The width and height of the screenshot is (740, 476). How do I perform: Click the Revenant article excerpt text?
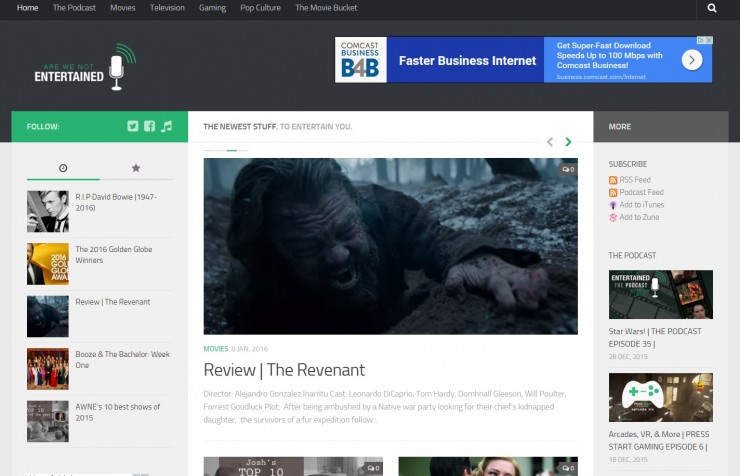(x=385, y=407)
